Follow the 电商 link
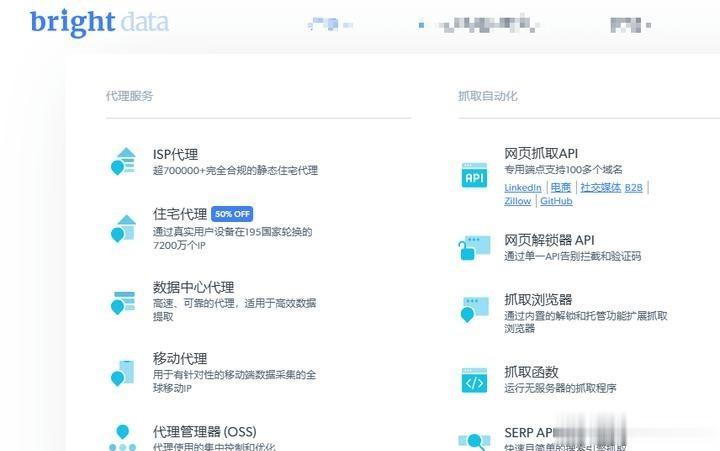This screenshot has height=451, width=720. 561,187
